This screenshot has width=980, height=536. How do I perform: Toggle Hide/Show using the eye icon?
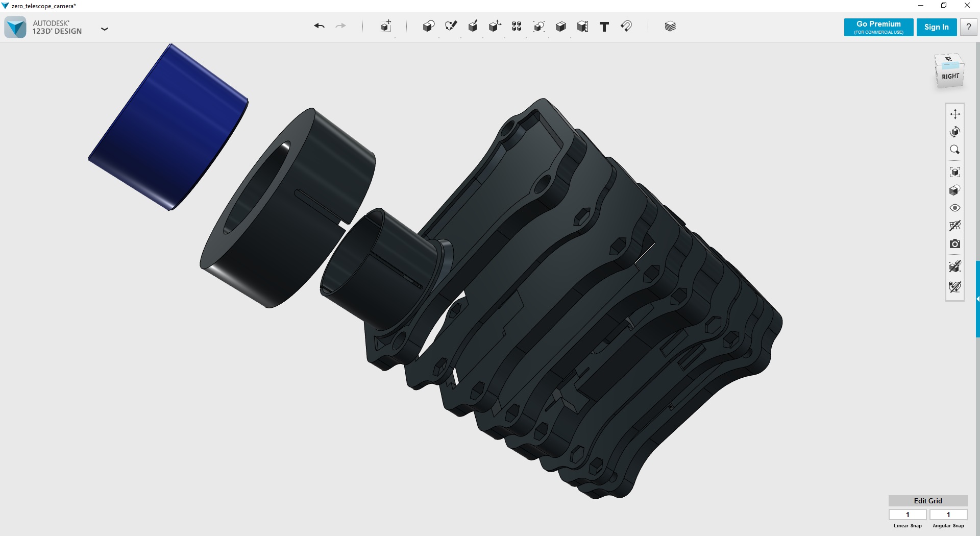[955, 208]
